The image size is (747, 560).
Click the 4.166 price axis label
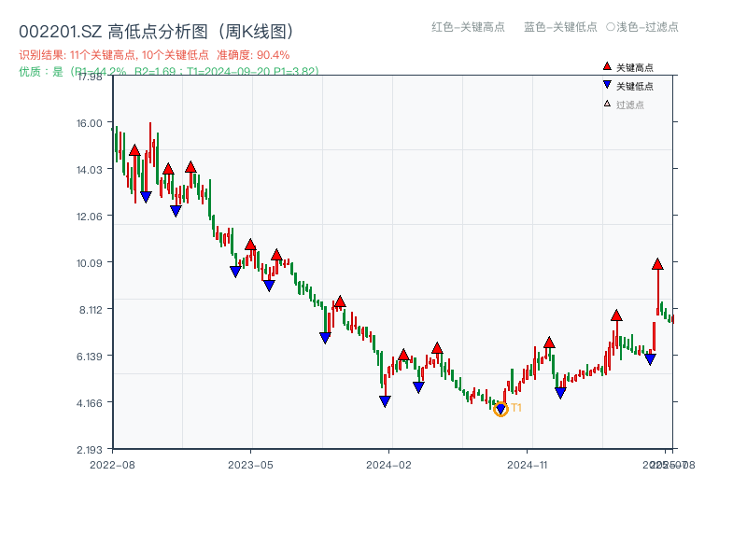tap(90, 403)
